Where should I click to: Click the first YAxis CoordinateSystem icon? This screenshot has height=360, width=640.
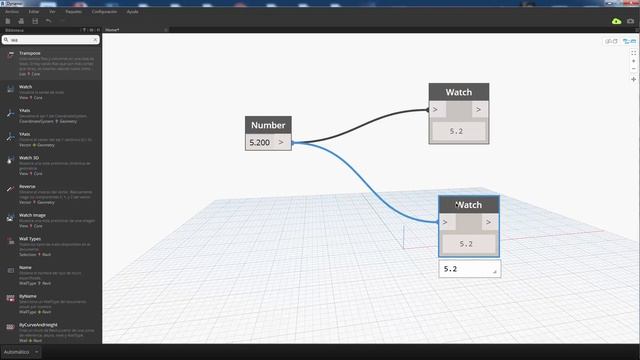click(x=11, y=113)
